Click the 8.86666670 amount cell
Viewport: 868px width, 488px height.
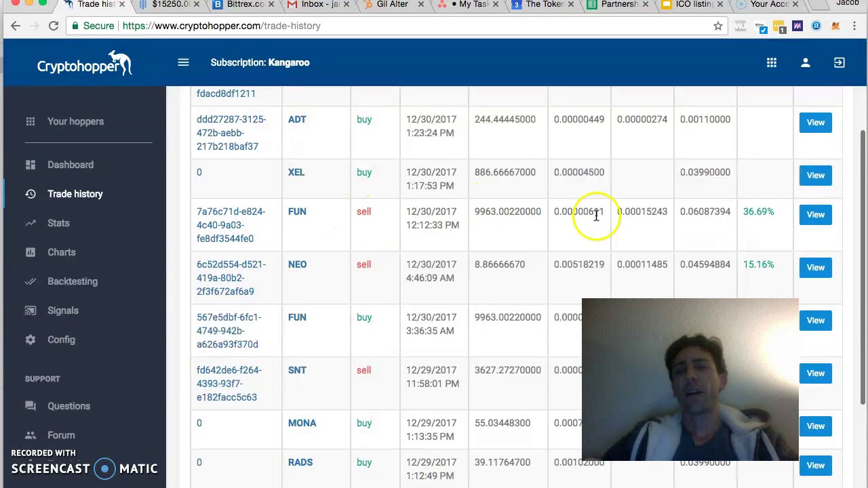coord(500,264)
